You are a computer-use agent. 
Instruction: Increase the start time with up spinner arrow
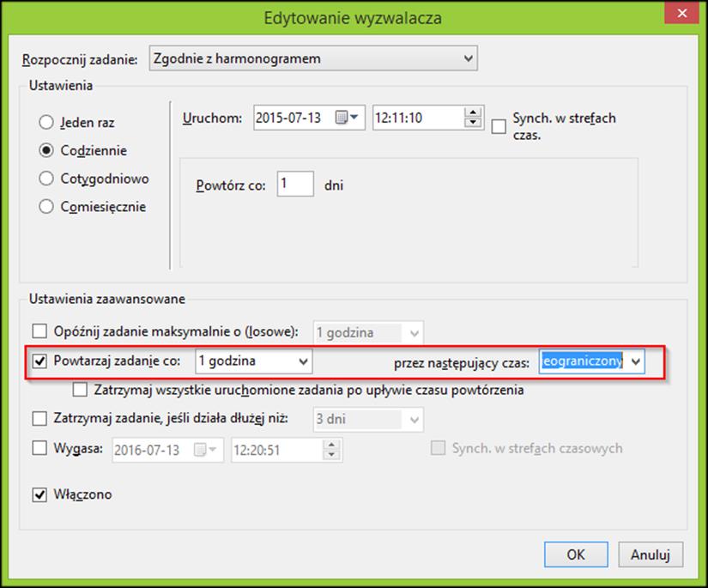[x=472, y=112]
